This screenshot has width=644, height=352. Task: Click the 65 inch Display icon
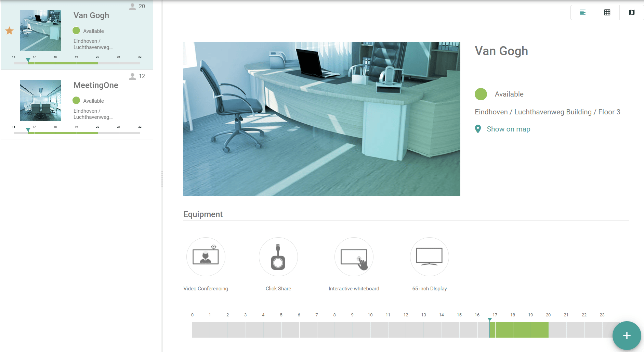429,257
